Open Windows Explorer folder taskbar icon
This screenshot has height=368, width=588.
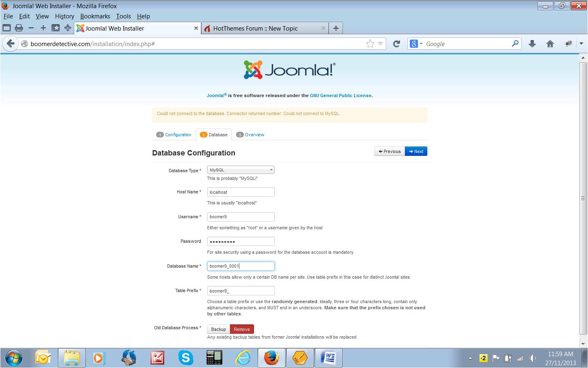pyautogui.click(x=72, y=358)
